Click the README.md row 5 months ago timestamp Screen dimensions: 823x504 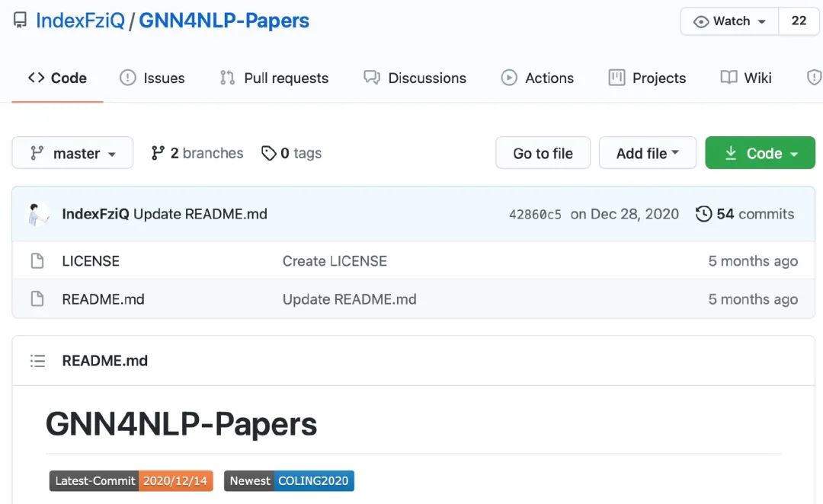[753, 299]
